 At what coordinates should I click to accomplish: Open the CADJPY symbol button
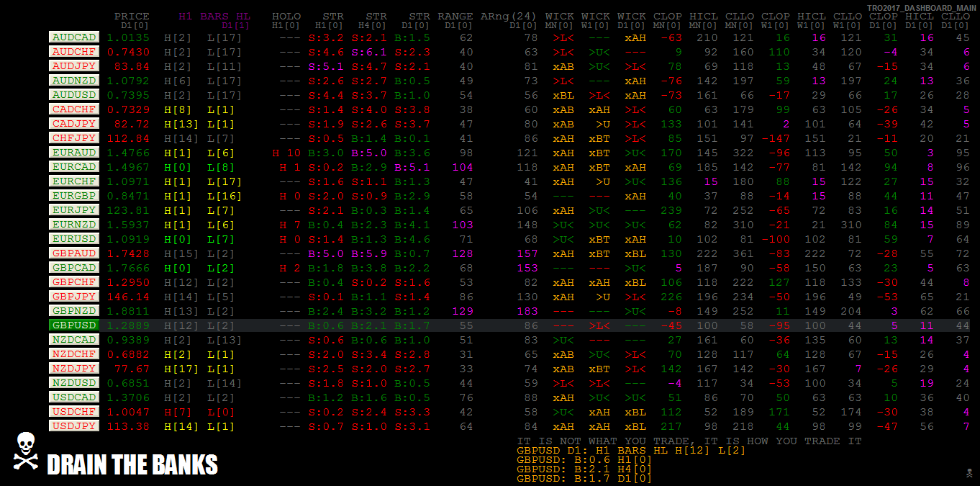[74, 123]
